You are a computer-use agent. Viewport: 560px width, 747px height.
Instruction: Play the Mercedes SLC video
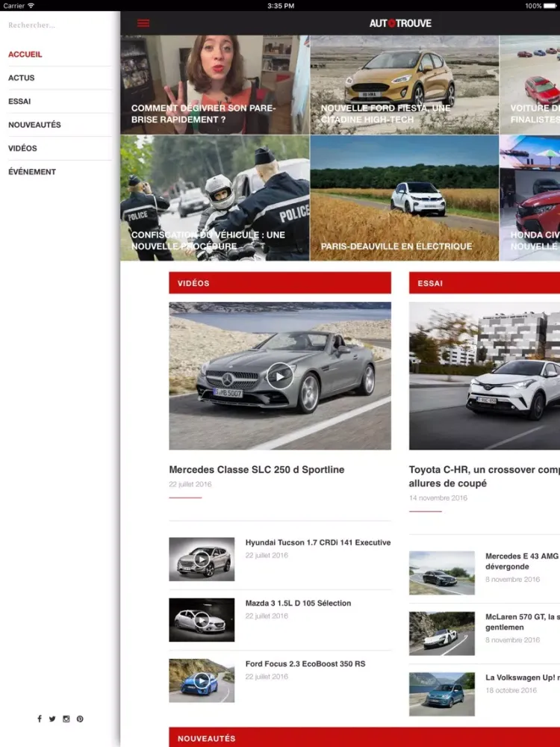[x=280, y=376]
